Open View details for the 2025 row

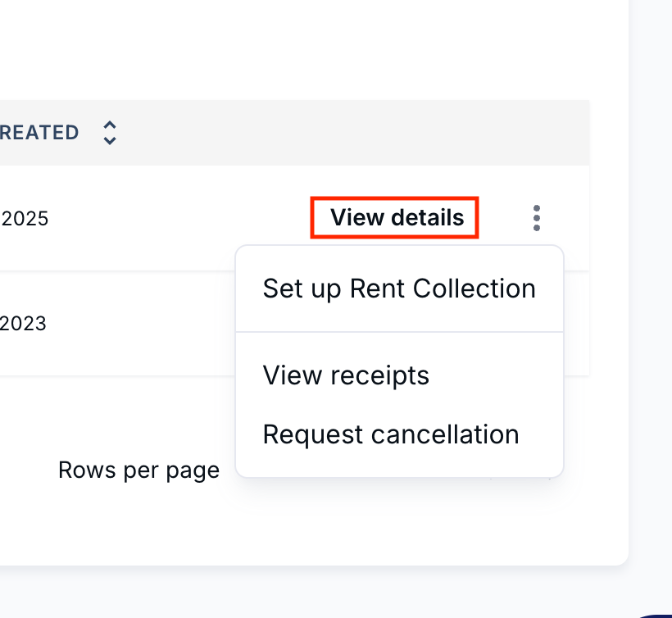click(397, 217)
